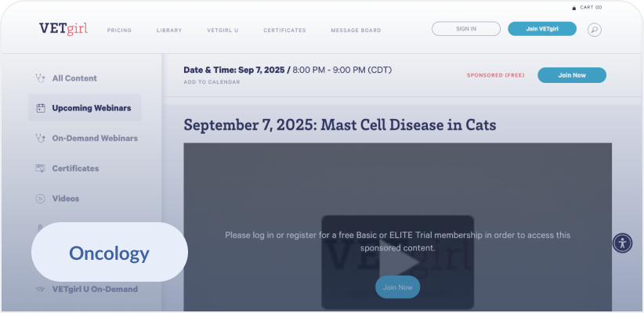Click the Join VETgirl button

pos(542,29)
